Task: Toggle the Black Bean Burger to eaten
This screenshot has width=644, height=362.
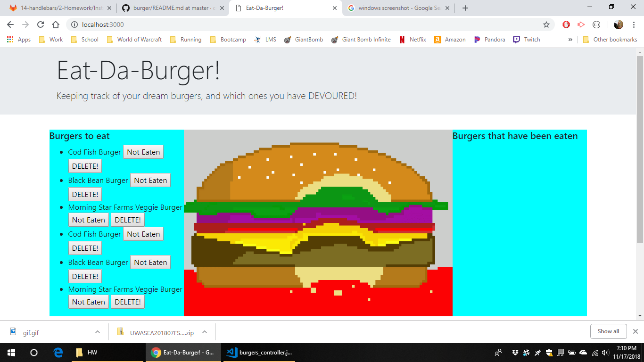Action: (150, 180)
